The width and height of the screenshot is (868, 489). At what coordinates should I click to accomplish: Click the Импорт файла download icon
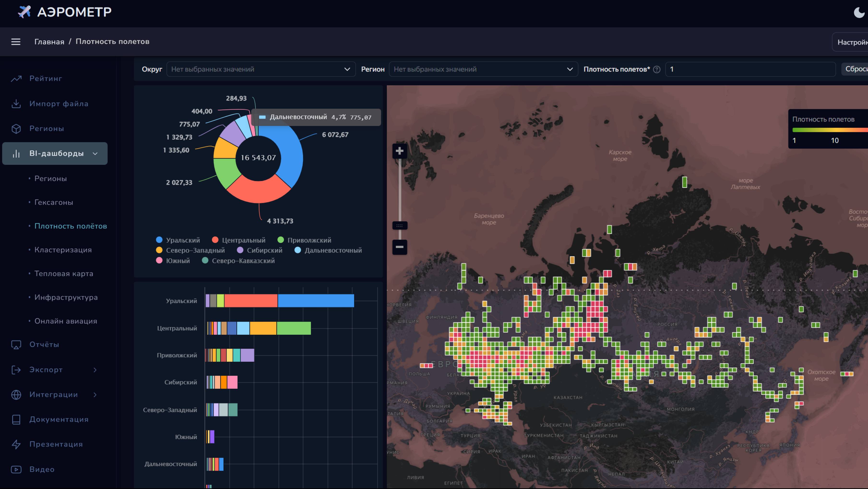(16, 104)
